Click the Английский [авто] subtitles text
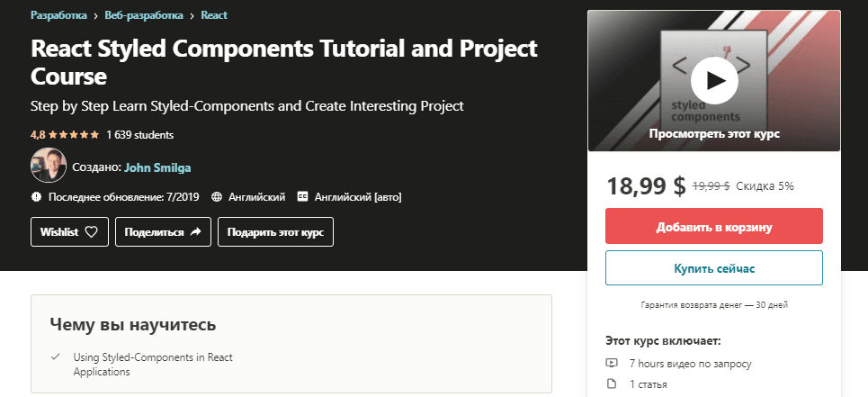The height and width of the screenshot is (397, 868). 358,196
